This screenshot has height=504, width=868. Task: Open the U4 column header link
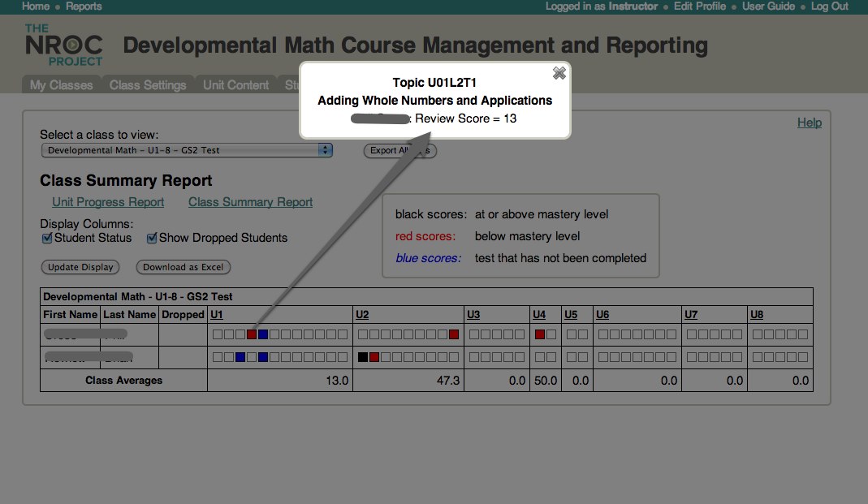tap(539, 315)
